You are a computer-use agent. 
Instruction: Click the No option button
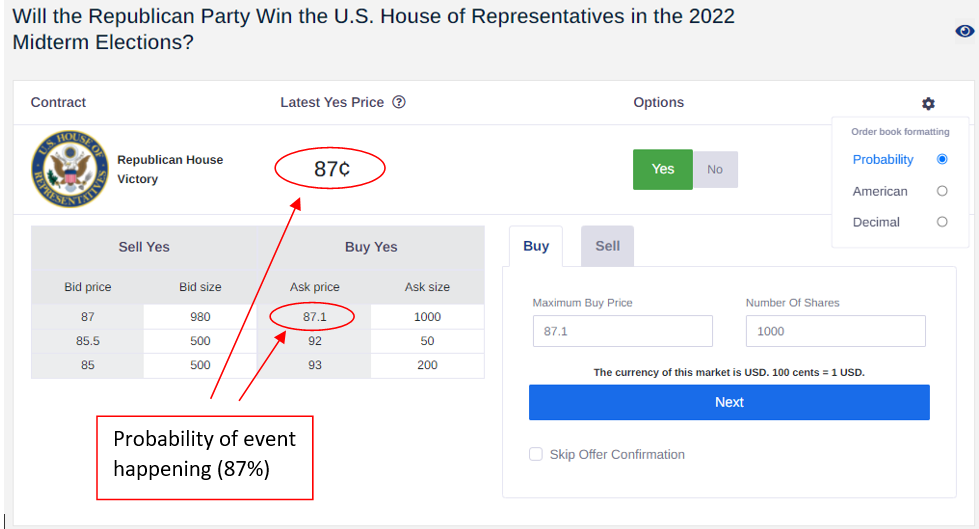click(x=715, y=169)
